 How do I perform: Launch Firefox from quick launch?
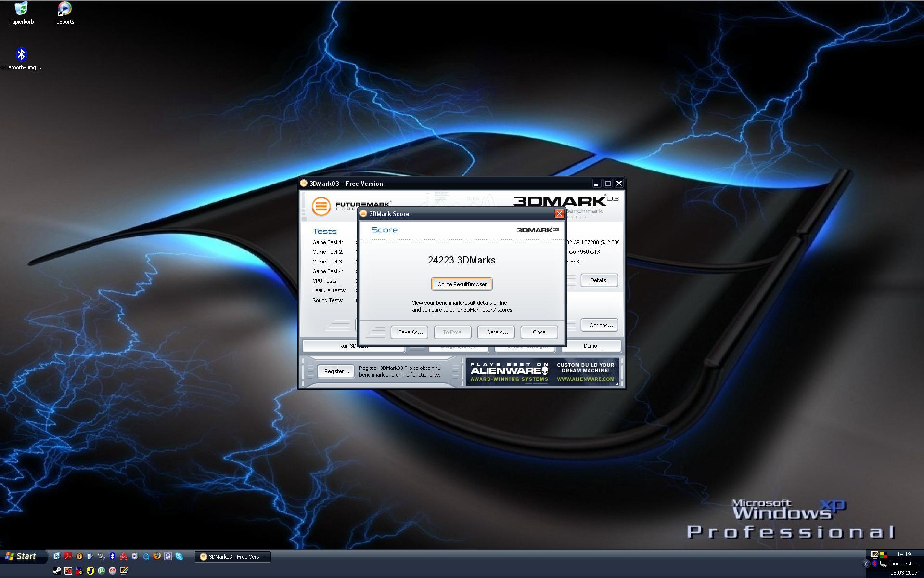(x=157, y=556)
